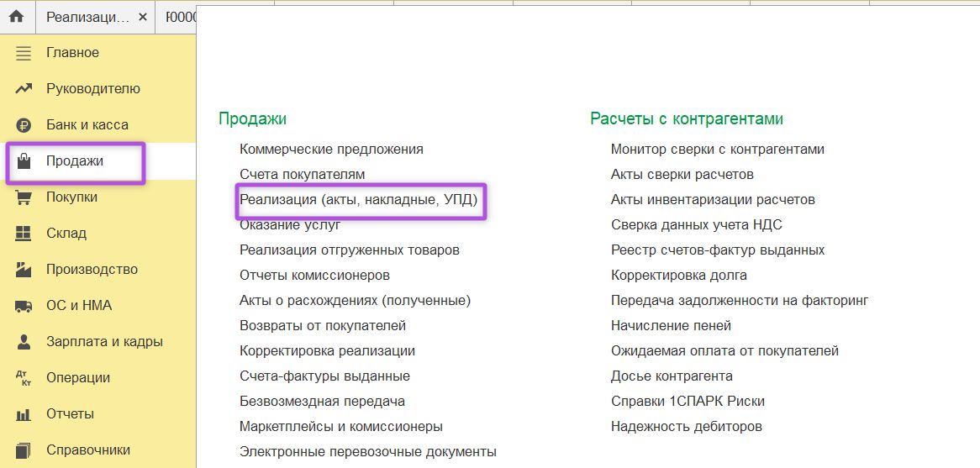Open Акты инвентаризации расчетов

713,200
